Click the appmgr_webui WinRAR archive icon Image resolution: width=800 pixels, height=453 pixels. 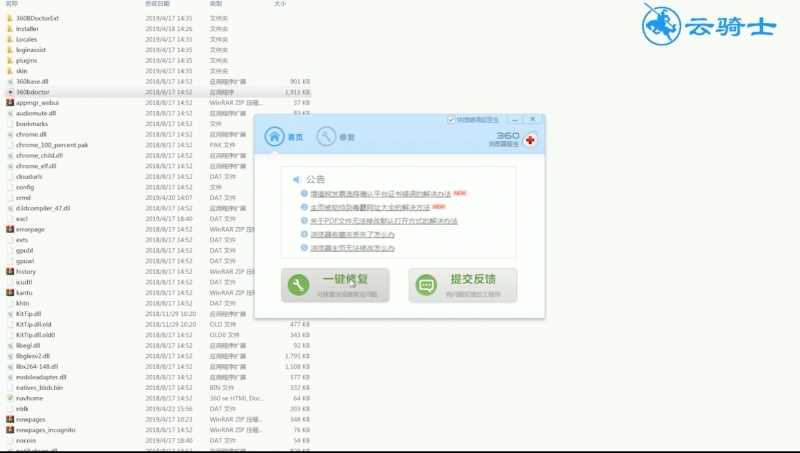[x=10, y=103]
